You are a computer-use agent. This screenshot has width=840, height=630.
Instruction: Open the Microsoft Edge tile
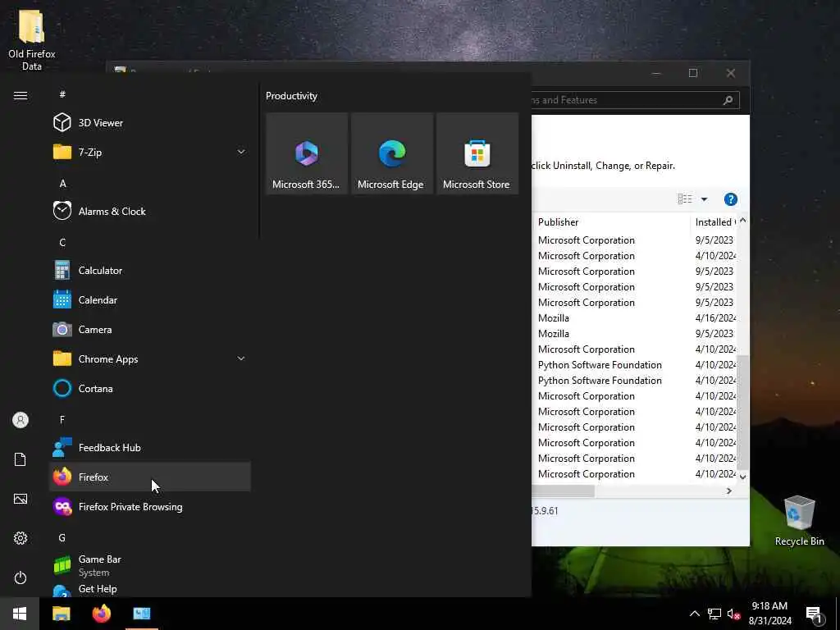click(x=391, y=153)
